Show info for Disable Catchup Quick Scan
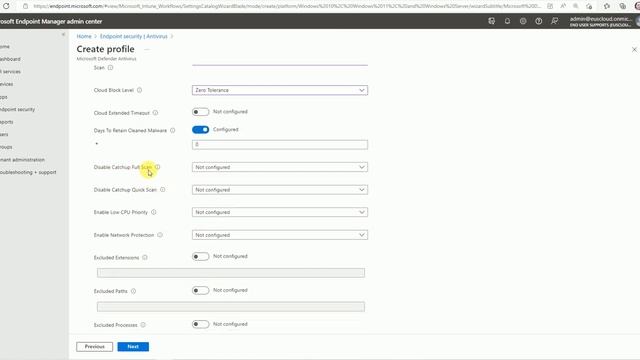640x360 pixels. (162, 189)
